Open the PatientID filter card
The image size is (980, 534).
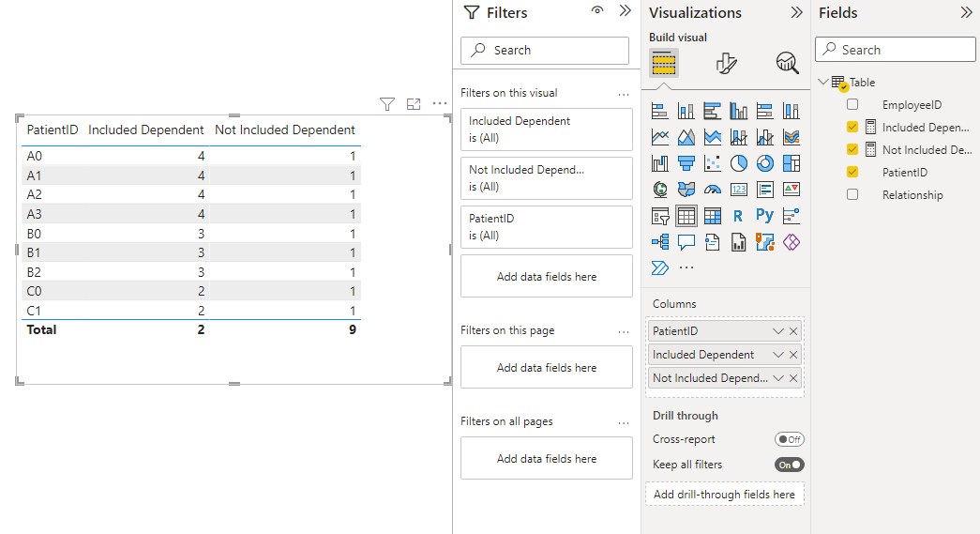coord(546,227)
